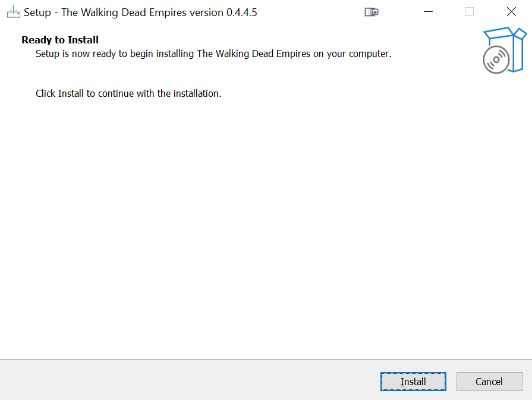Cancel the setup wizard
The image size is (532, 400).
pos(489,382)
